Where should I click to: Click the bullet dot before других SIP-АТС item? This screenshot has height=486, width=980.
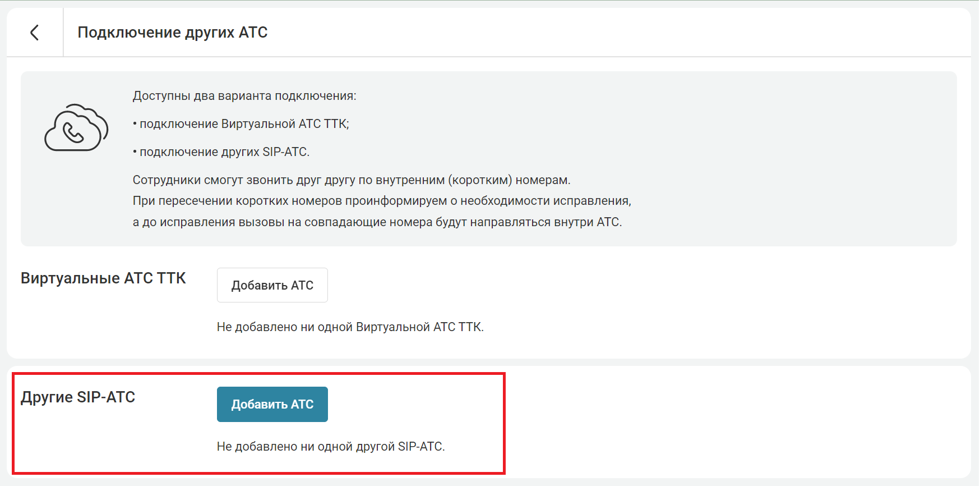[x=135, y=152]
